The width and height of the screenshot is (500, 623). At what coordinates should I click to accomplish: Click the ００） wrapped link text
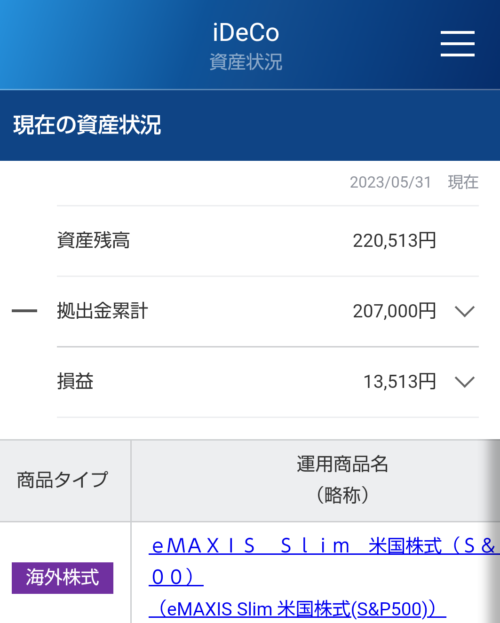[176, 577]
